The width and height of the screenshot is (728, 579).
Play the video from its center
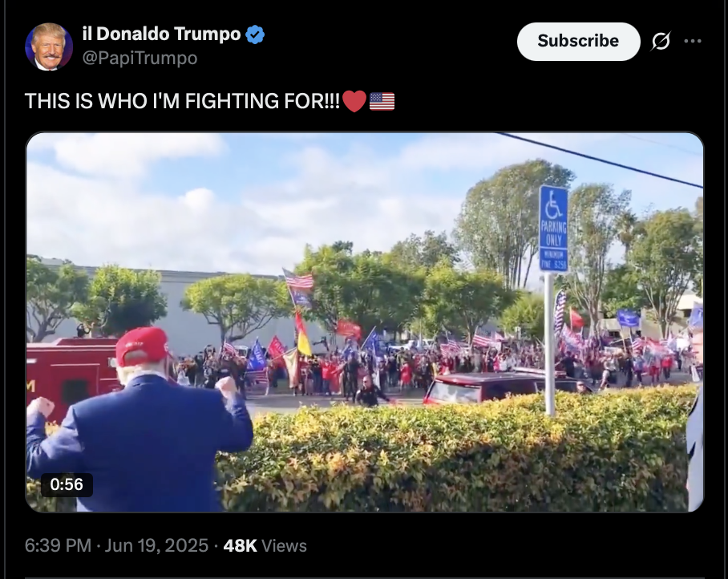pos(365,322)
